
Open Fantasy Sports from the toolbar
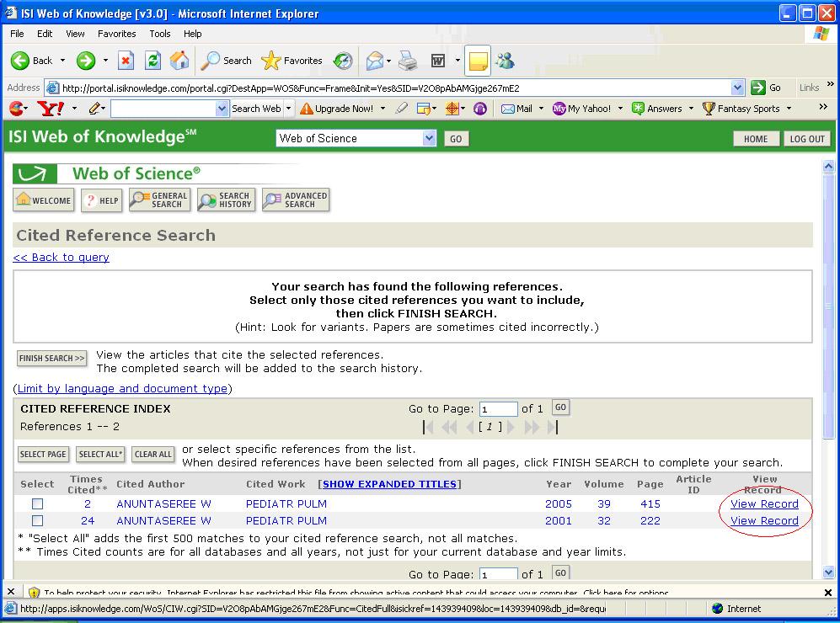click(x=741, y=109)
